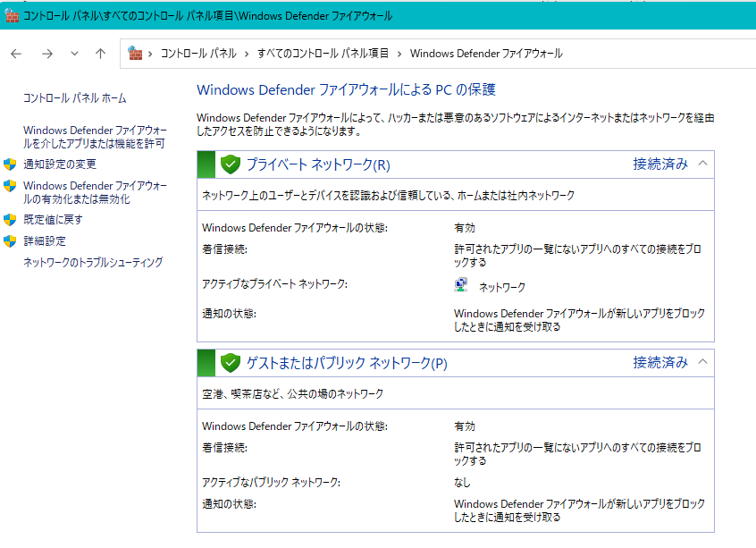The height and width of the screenshot is (548, 756).
Task: Go back with the left arrow button
Action: pos(16,54)
